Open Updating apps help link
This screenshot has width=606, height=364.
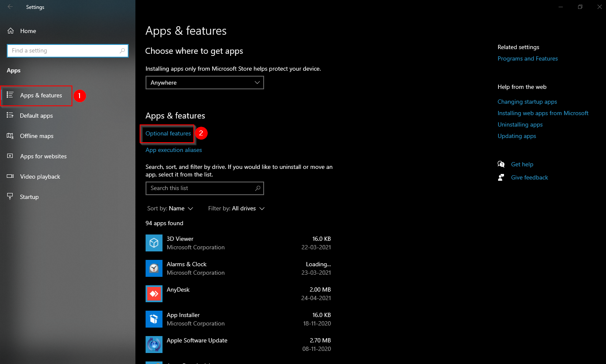pos(517,136)
